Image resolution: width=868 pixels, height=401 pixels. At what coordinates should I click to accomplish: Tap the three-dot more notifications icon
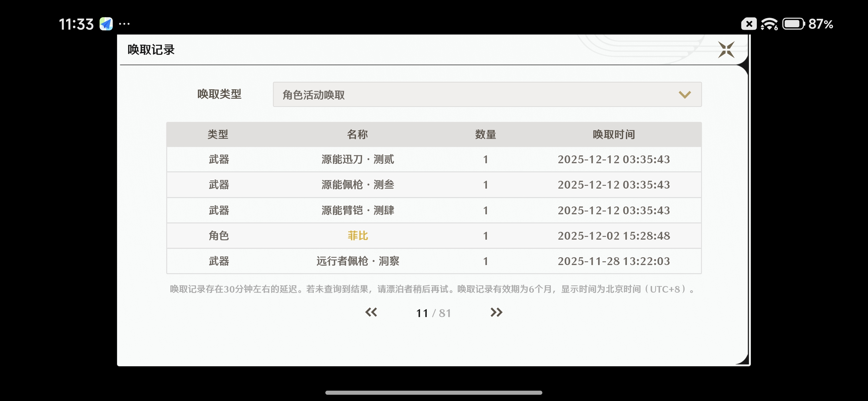point(124,24)
